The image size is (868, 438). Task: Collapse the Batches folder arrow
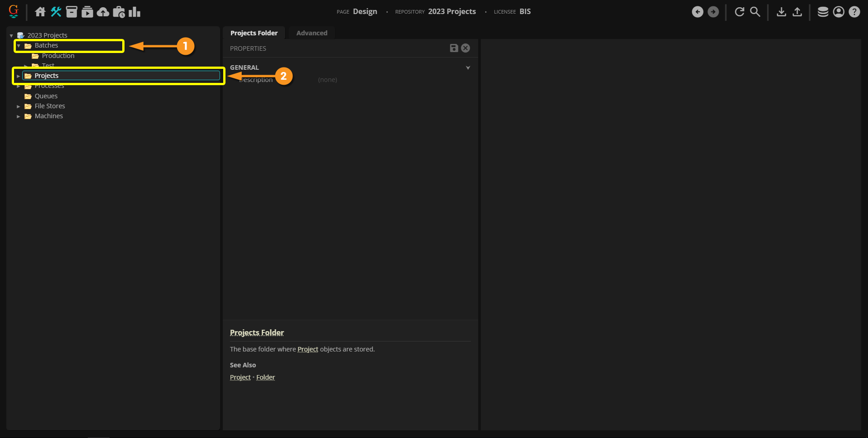pos(19,46)
